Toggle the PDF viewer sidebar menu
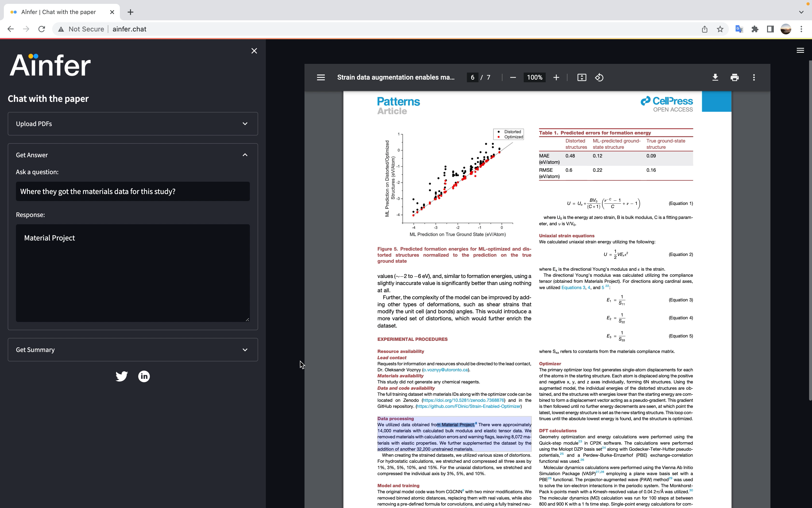Screen dimensions: 812x508 click(321, 78)
